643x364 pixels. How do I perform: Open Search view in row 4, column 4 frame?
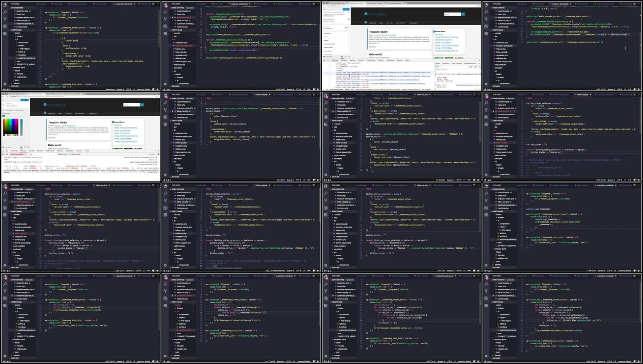coord(486,284)
